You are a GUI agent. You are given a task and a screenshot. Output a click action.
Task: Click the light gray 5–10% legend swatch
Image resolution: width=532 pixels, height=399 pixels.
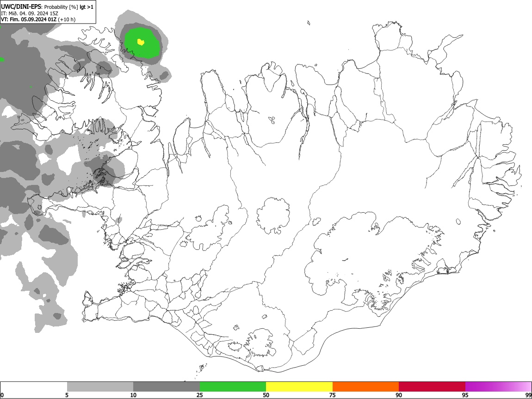pyautogui.click(x=100, y=387)
